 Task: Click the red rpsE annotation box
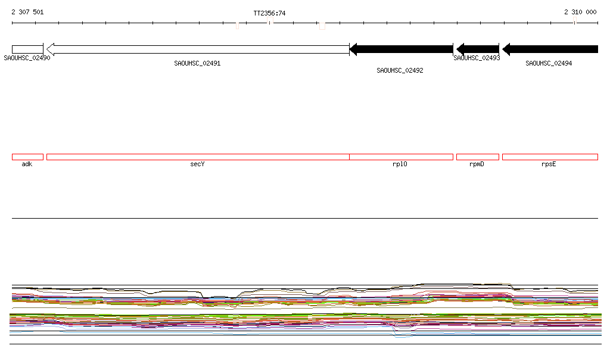click(550, 157)
